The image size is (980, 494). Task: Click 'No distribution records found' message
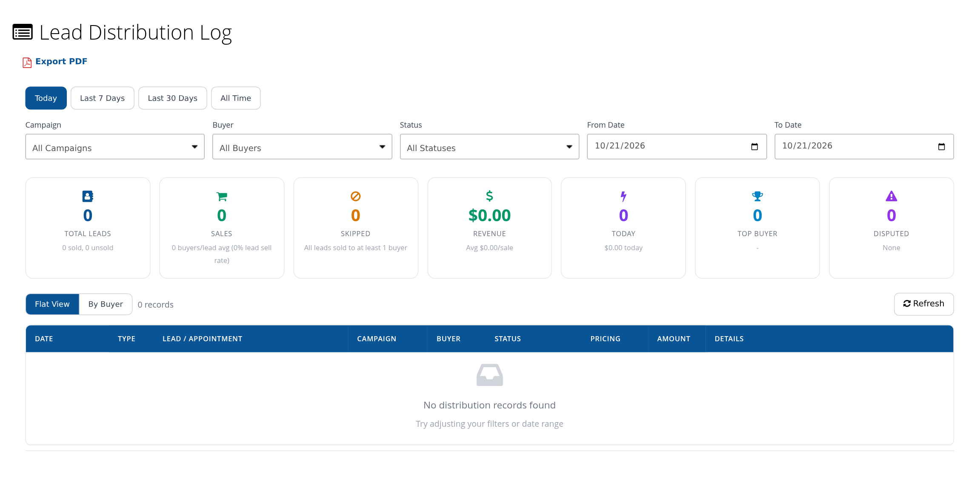489,405
